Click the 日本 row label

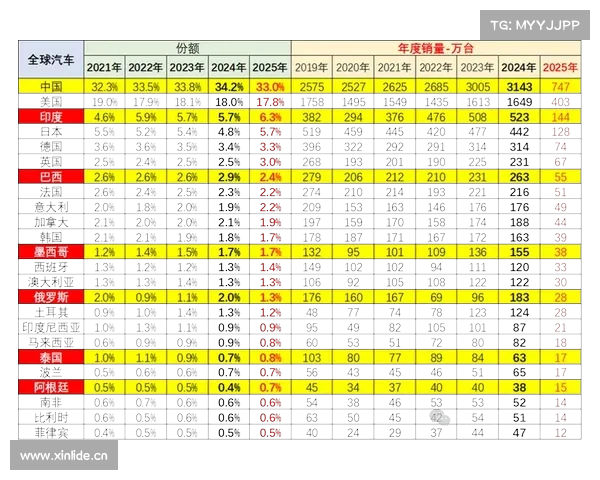click(x=51, y=132)
